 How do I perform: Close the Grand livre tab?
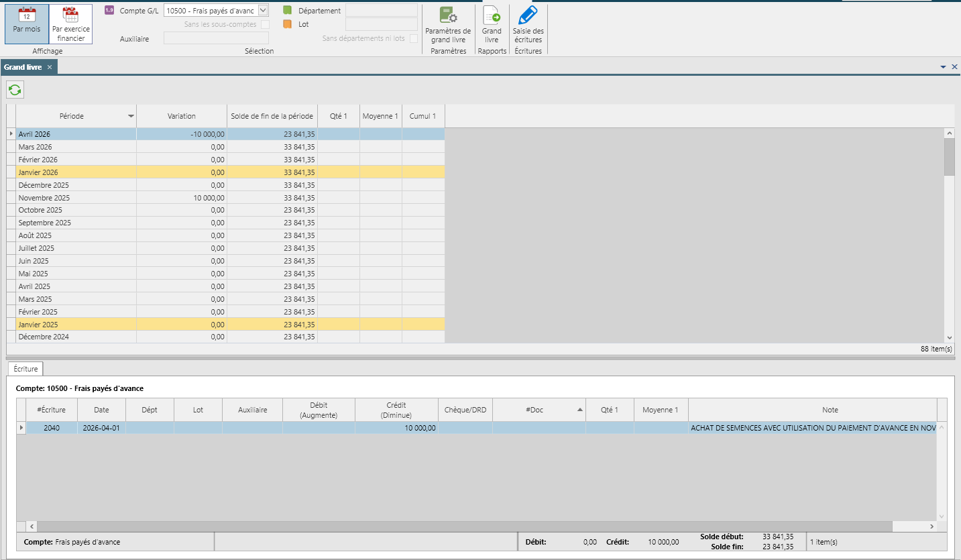(50, 67)
